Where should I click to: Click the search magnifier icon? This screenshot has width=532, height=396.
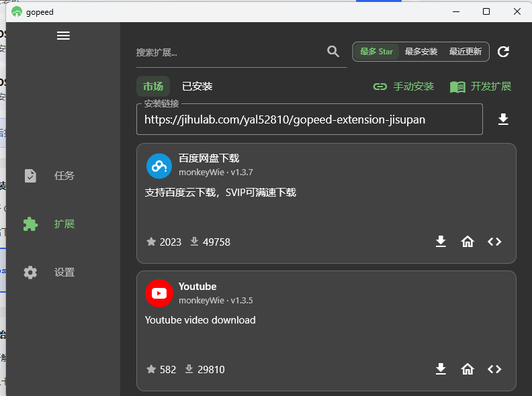(333, 52)
